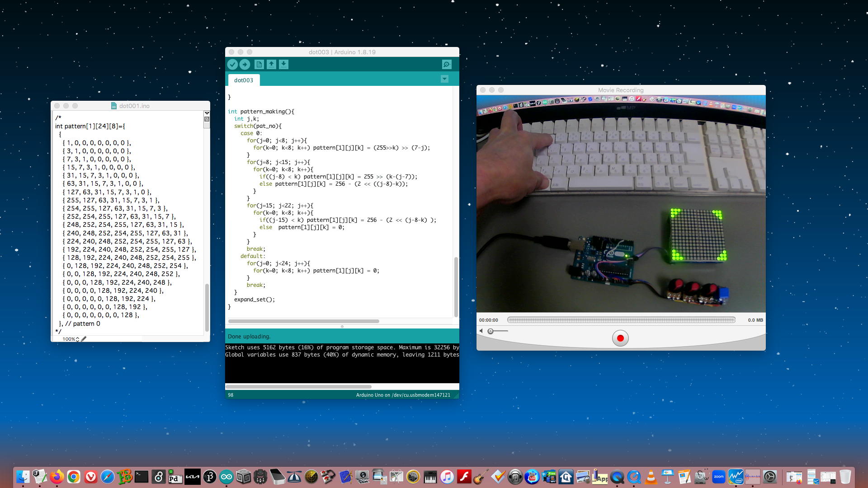
Task: Create a new sketch with New icon
Action: point(259,65)
